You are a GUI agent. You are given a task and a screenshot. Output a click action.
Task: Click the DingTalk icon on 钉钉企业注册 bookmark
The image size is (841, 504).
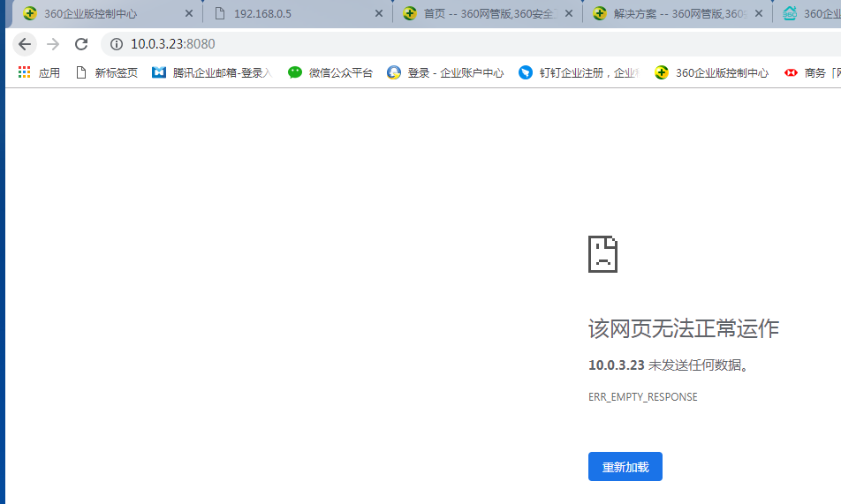coord(526,72)
